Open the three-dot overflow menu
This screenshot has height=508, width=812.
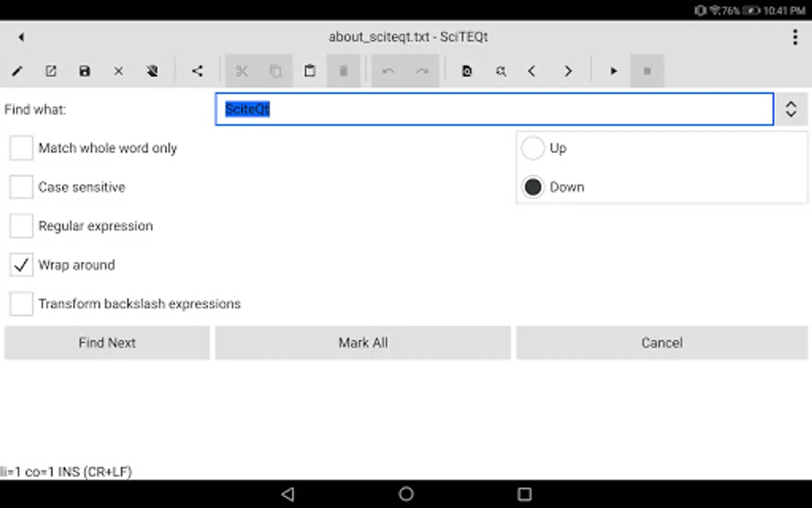point(795,37)
